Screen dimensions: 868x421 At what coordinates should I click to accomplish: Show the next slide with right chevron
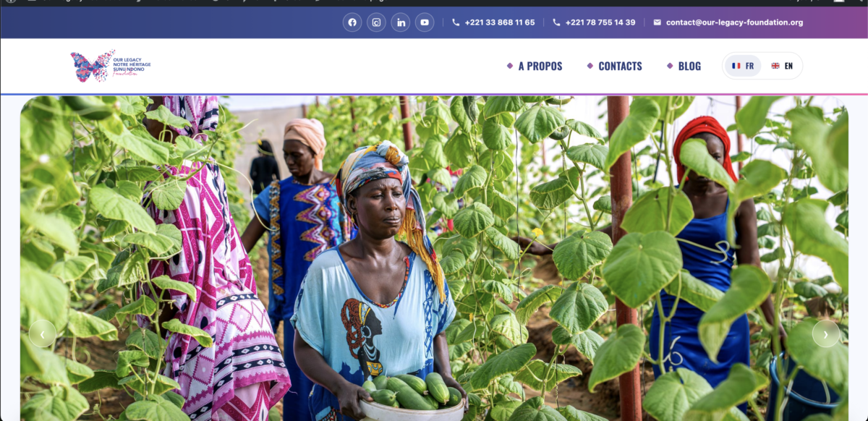pos(826,333)
